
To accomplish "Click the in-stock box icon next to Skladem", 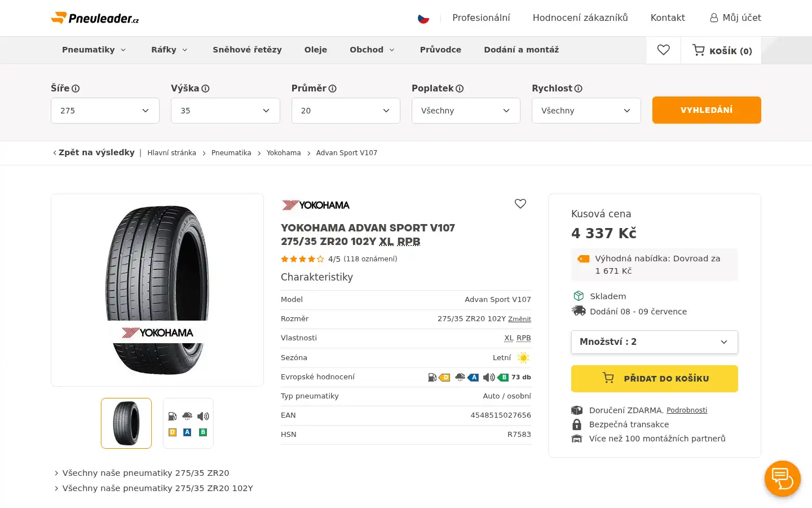I will coord(579,296).
